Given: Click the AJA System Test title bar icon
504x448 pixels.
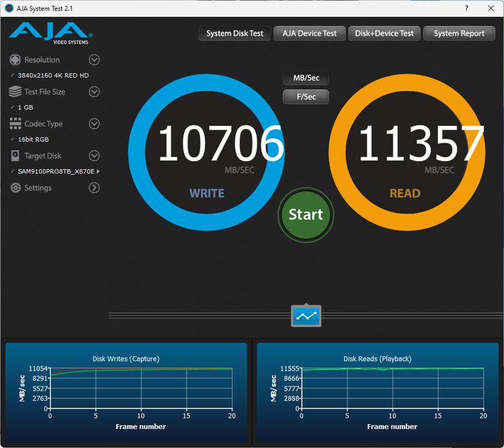Looking at the screenshot, I should click(x=9, y=8).
